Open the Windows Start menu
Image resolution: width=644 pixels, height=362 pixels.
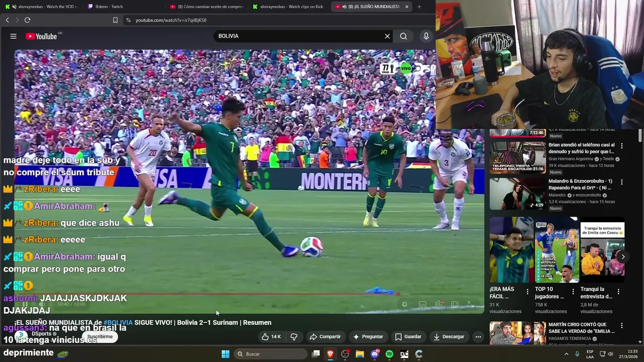(x=225, y=354)
